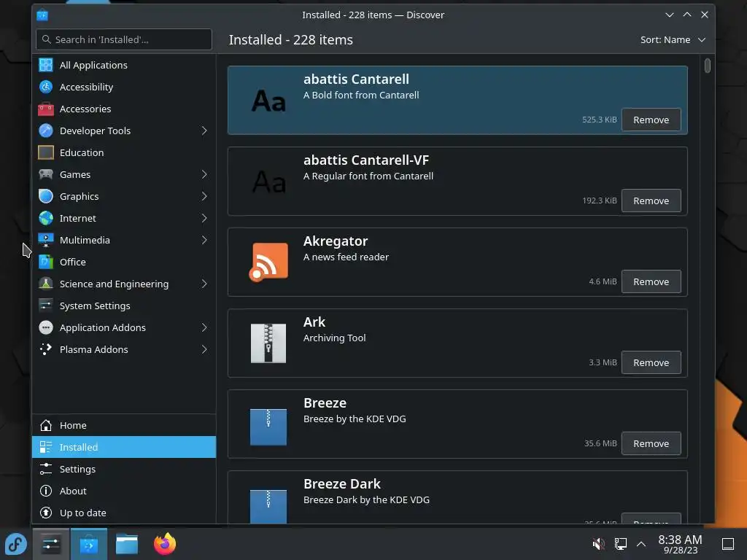Open the file manager from the taskbar
Image resolution: width=747 pixels, height=560 pixels.
point(127,544)
